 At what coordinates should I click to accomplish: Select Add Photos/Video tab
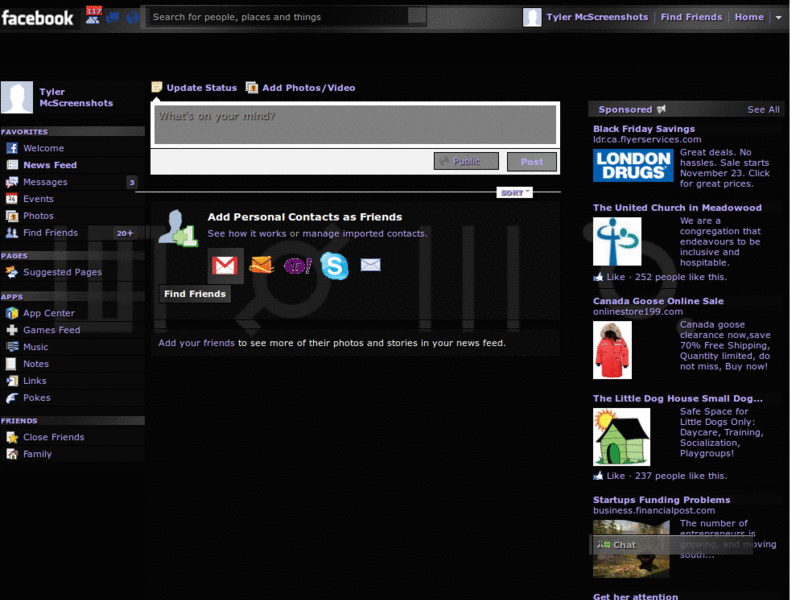301,88
